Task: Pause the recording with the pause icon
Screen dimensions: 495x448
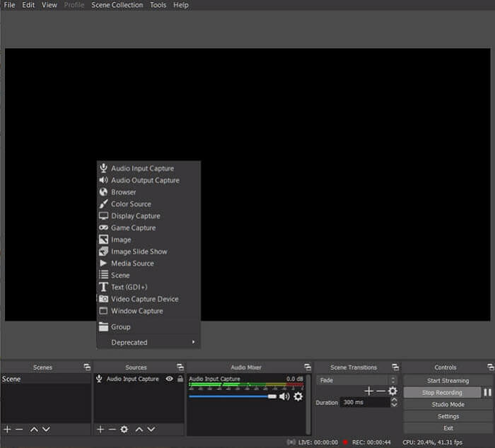Action: coord(487,393)
